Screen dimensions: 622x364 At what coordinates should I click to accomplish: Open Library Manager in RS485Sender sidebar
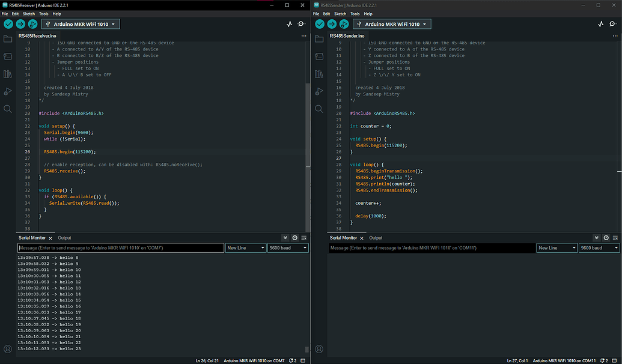click(x=319, y=74)
